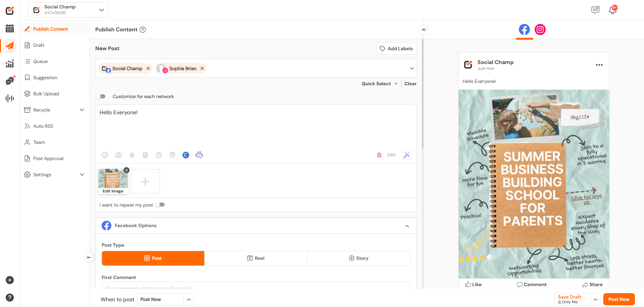Click the plus icon in left rail
This screenshot has width=644, height=307.
pyautogui.click(x=10, y=280)
